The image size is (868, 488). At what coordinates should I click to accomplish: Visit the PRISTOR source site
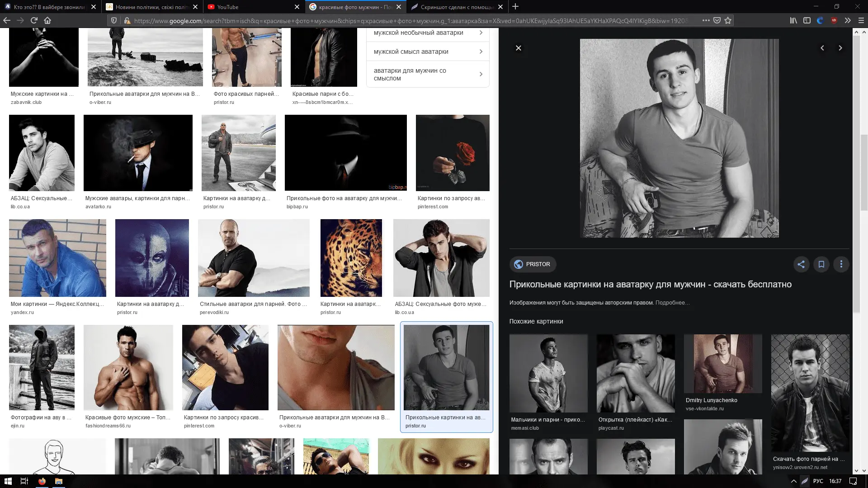coord(533,264)
